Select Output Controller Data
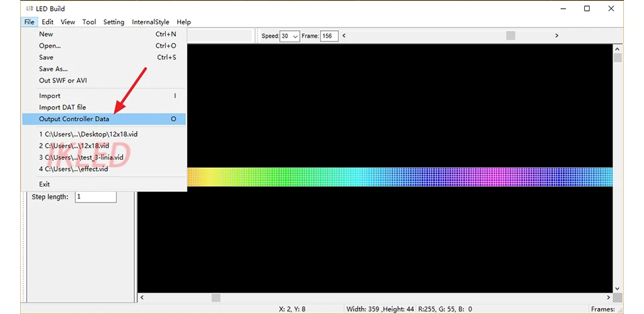The height and width of the screenshot is (314, 644). 105,119
